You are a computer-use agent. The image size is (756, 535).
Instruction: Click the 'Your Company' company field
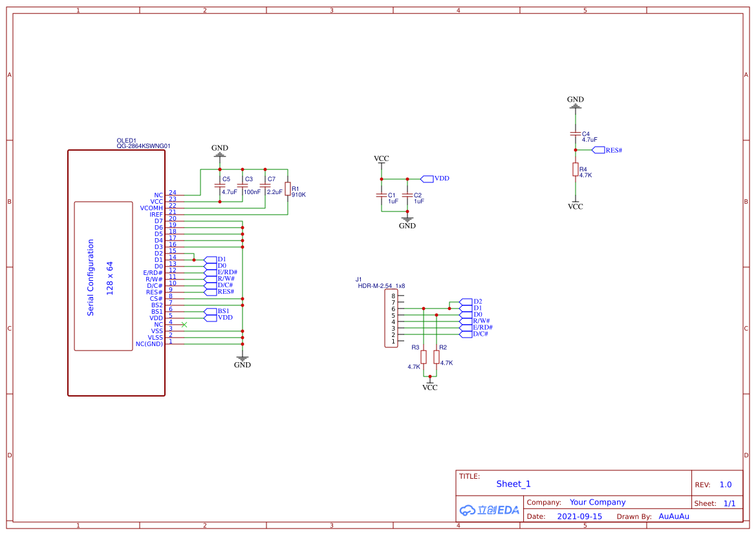tap(598, 502)
